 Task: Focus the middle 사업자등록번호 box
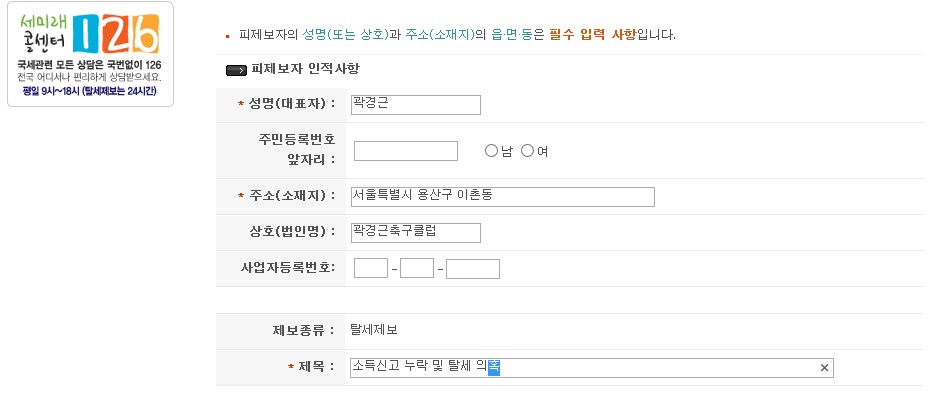(416, 268)
